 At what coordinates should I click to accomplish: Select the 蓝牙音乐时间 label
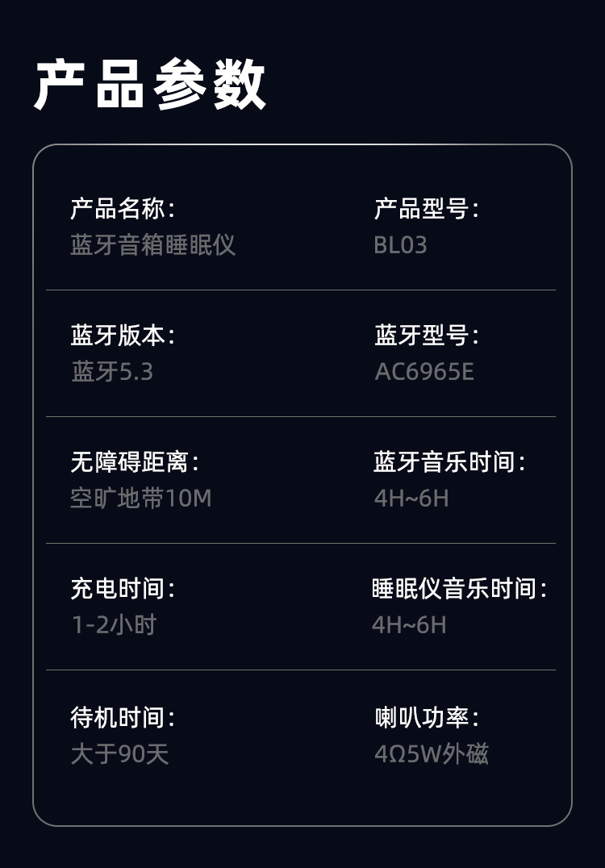click(x=449, y=462)
